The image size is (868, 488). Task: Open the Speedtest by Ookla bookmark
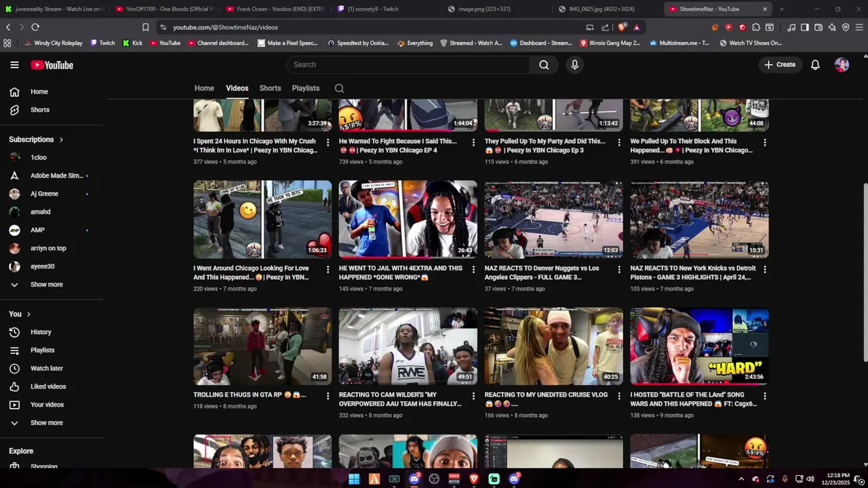coord(357,43)
